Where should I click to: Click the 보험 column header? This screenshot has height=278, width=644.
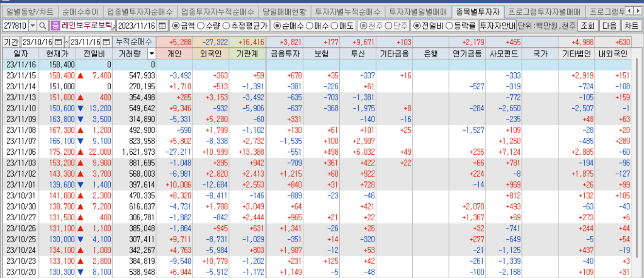pos(321,54)
